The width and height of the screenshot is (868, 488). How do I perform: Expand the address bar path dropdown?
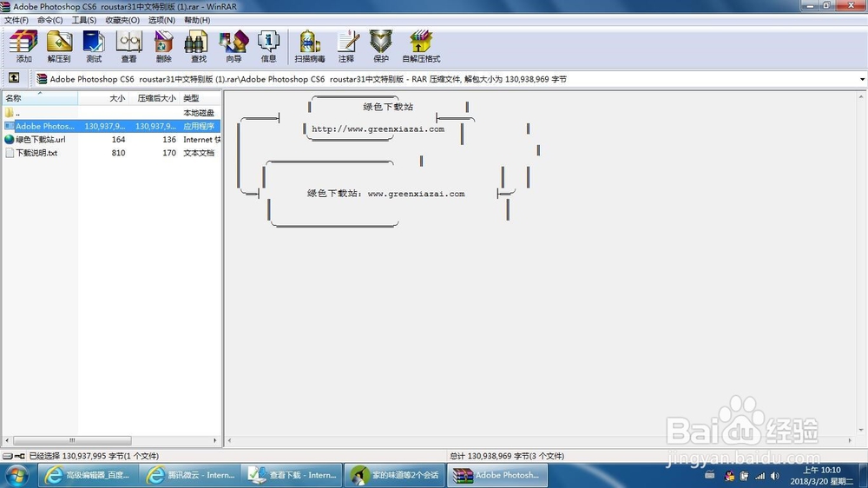(862, 79)
